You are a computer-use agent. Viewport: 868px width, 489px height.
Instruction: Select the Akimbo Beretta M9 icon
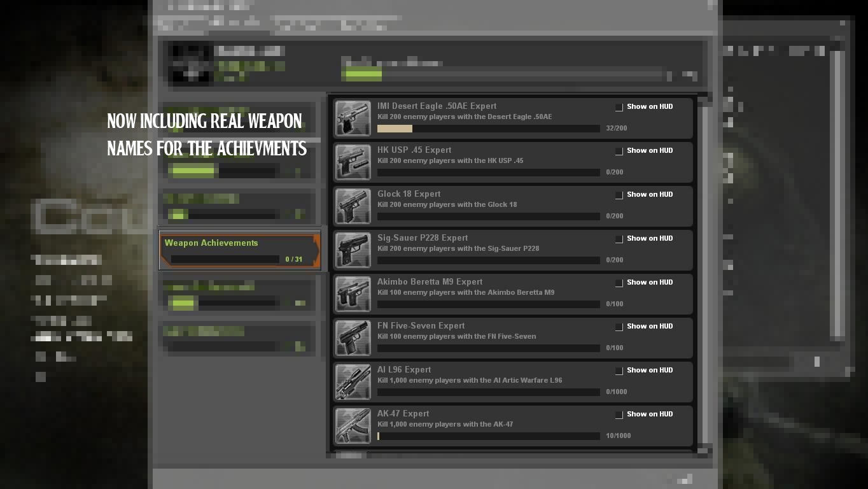click(353, 294)
